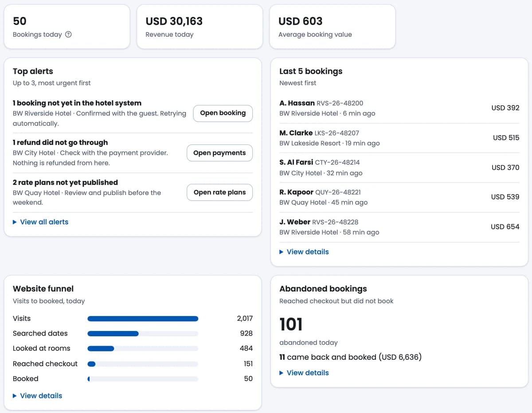Expand View details under Last 5 bookings
The width and height of the screenshot is (532, 413).
304,252
